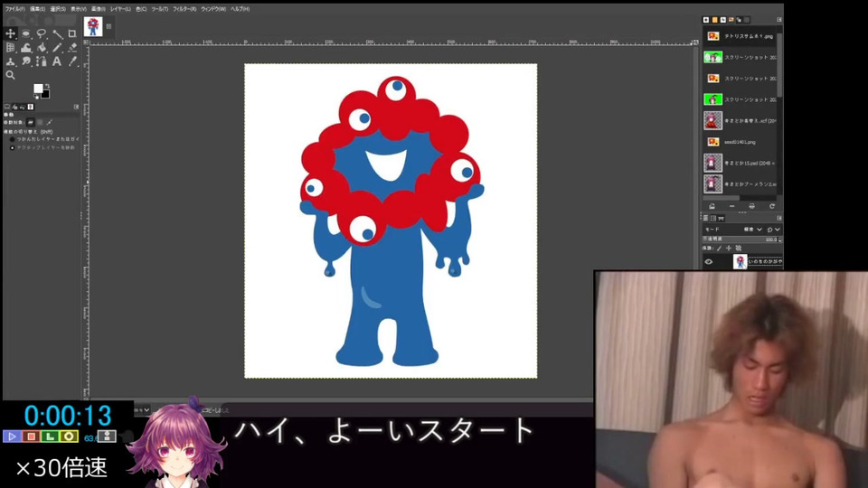Select the Move tool in toolbox
This screenshot has height=488, width=868.
coord(10,33)
